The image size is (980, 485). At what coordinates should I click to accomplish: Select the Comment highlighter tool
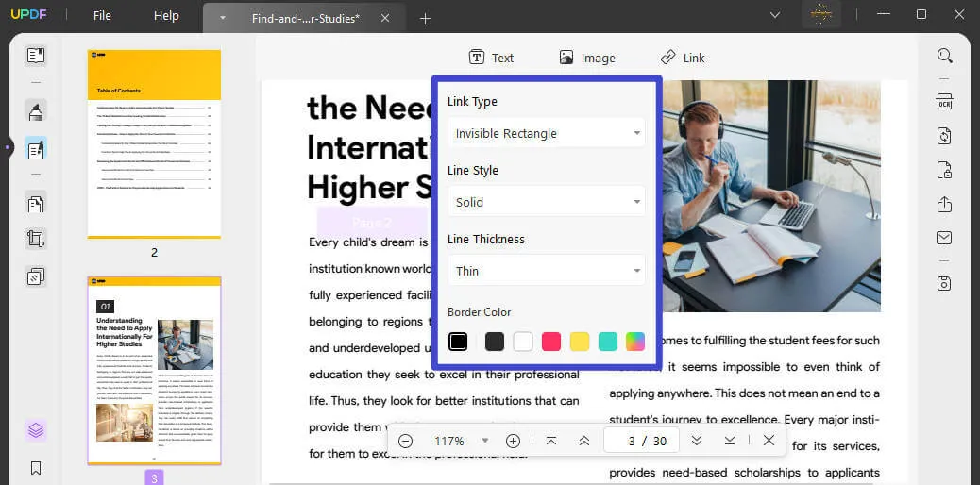coord(36,112)
